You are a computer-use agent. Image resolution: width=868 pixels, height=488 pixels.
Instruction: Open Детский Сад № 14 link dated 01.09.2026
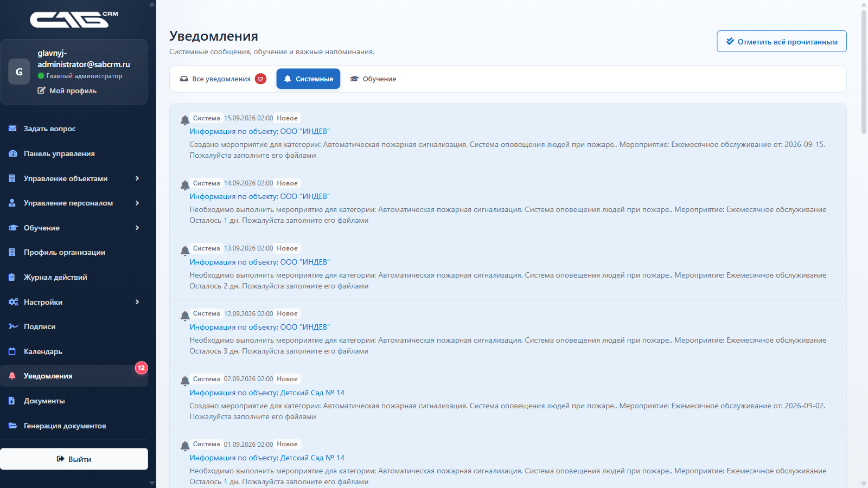pyautogui.click(x=267, y=458)
